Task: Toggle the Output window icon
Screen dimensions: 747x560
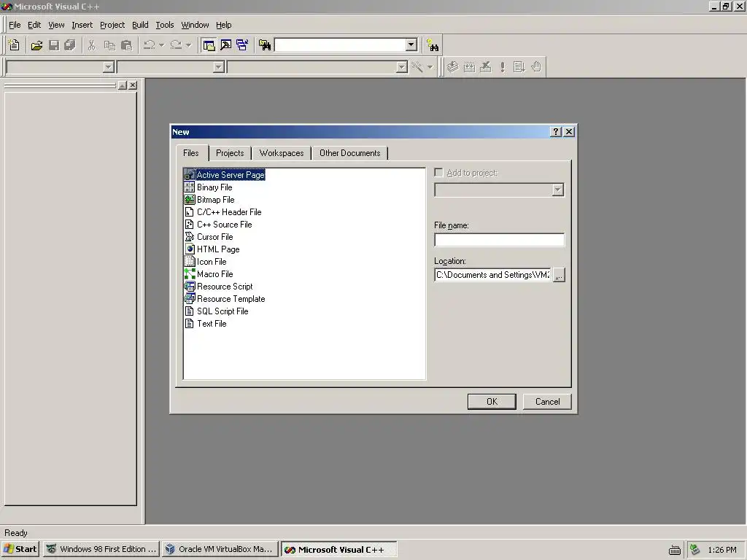Action: [226, 45]
